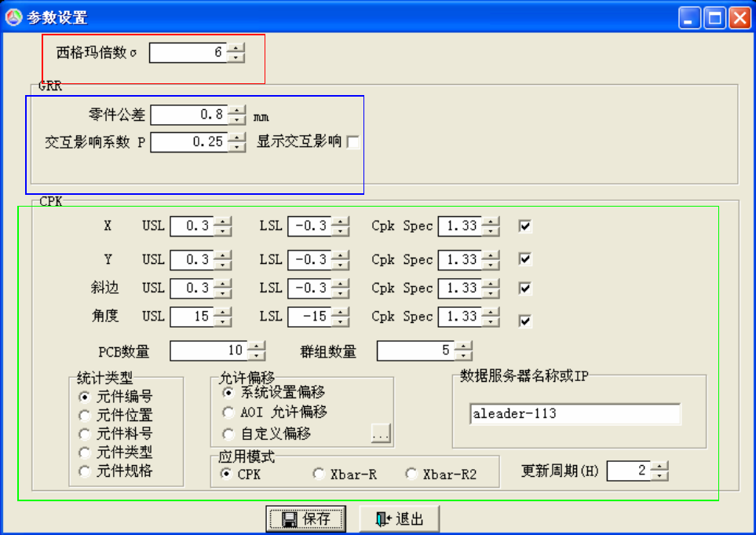Uncheck the Y row Cpk checkbox

(525, 259)
